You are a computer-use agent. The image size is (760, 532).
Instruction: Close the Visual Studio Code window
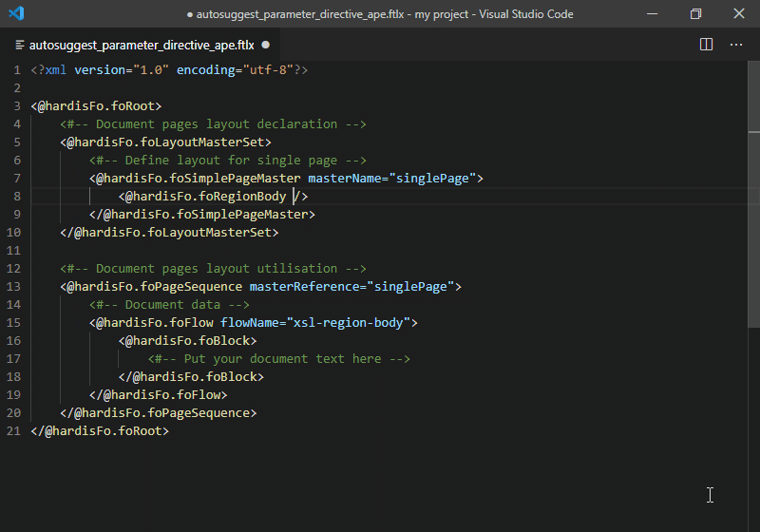pyautogui.click(x=739, y=13)
